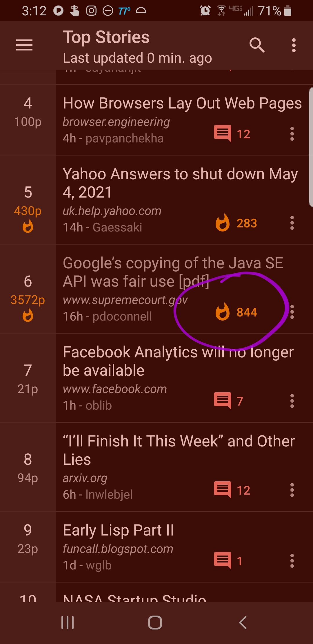
Task: Open the hamburger navigation menu
Action: 24,45
